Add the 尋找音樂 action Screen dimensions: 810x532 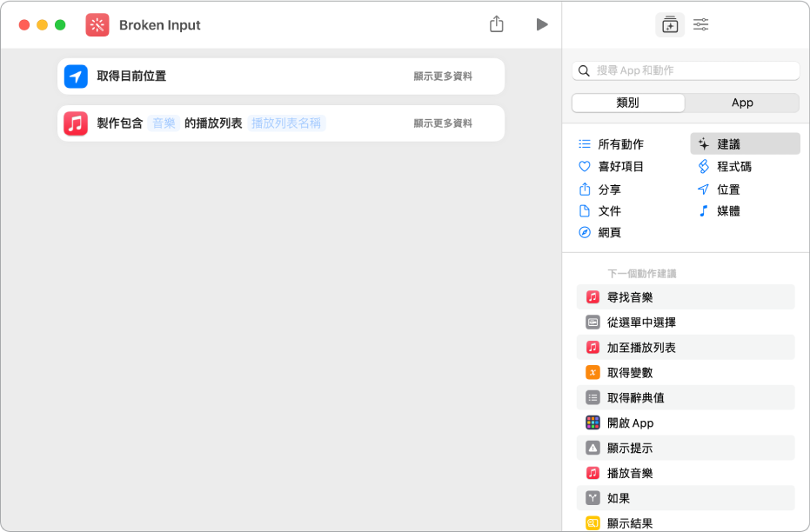pos(686,297)
